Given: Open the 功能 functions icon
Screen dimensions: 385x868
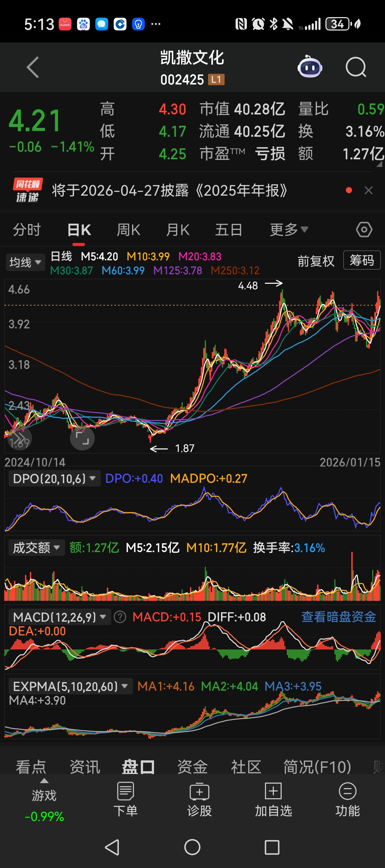Looking at the screenshot, I should coord(347,800).
